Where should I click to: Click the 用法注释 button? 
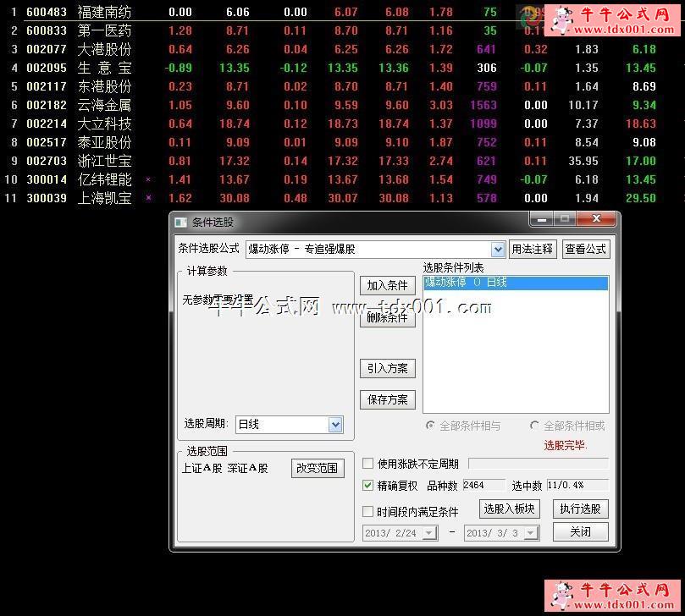coord(533,250)
